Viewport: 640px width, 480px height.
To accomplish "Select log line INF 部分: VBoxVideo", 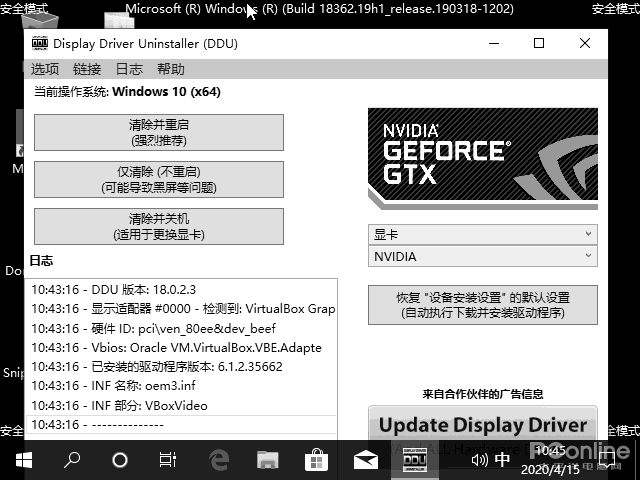I will point(181,405).
